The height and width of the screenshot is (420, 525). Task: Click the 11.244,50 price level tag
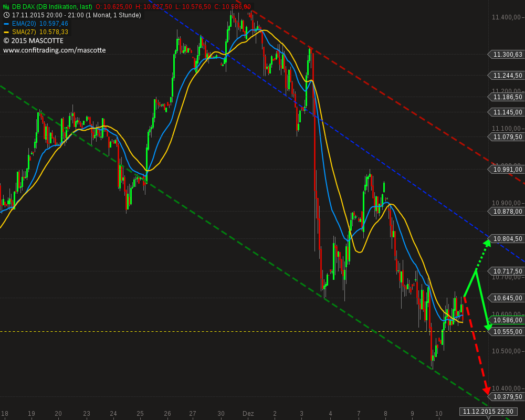click(x=506, y=76)
